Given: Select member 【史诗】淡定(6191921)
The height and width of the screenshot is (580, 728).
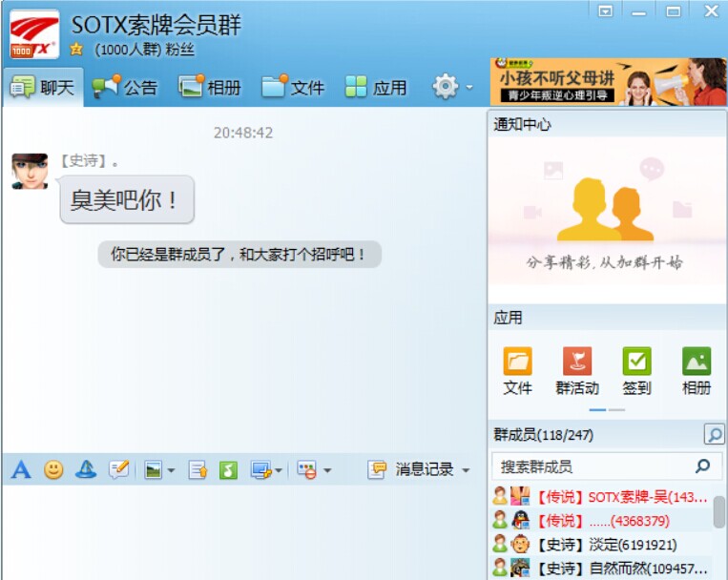Looking at the screenshot, I should coord(602,545).
